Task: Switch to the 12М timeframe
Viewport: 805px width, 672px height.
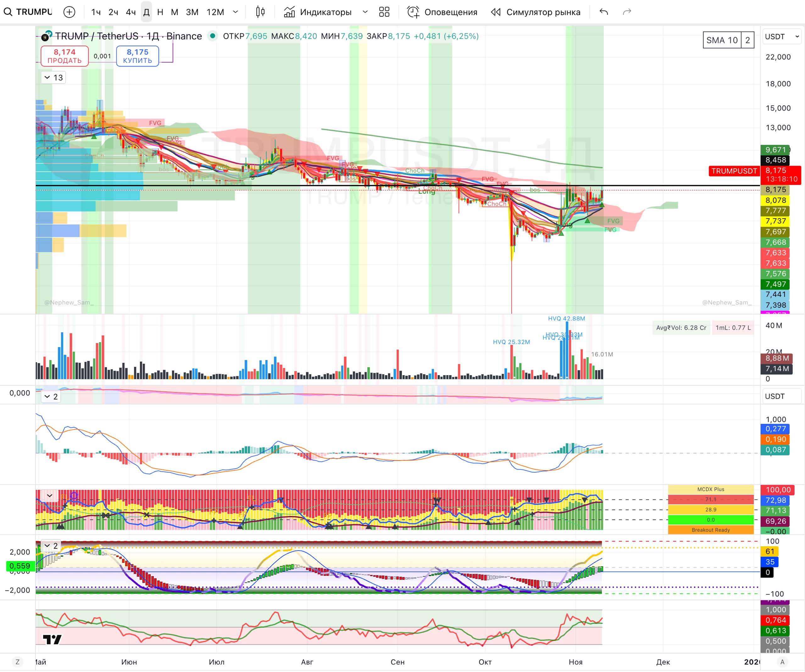Action: pyautogui.click(x=215, y=12)
